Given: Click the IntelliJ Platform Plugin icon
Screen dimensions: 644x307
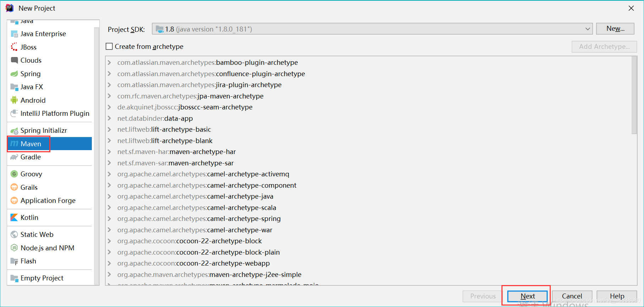Looking at the screenshot, I should coord(14,113).
